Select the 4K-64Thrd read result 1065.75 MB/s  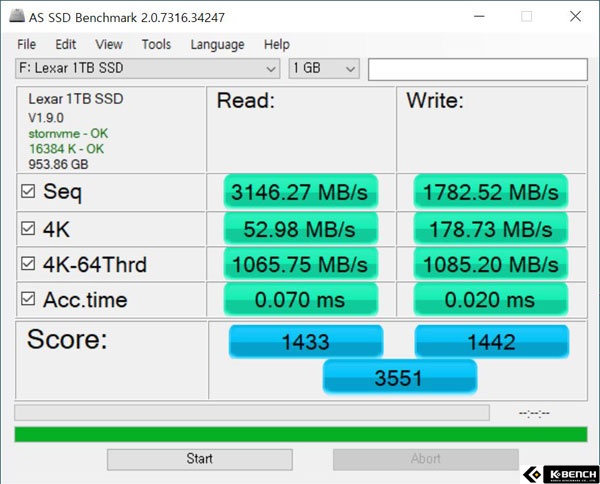coord(300,264)
